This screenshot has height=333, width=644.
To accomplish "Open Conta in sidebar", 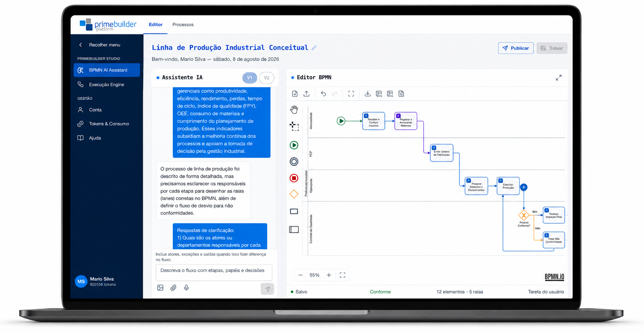I will coord(107,110).
